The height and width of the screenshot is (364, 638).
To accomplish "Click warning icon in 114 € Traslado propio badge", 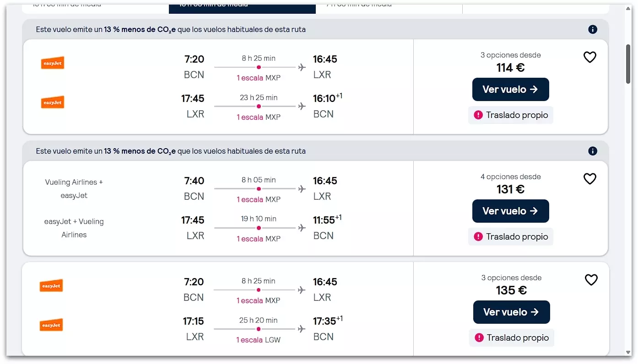I will 478,115.
